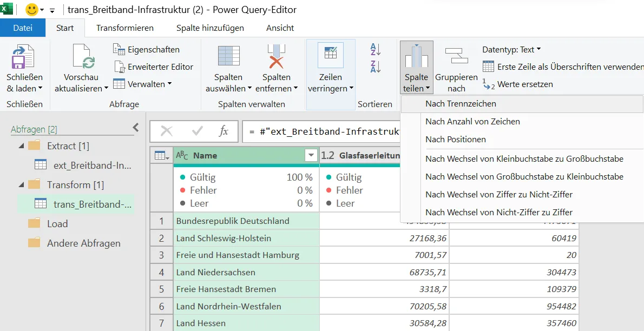Expand the Schließen & laden dropdown arrow
Viewport: 644px width, 331px height.
click(40, 88)
